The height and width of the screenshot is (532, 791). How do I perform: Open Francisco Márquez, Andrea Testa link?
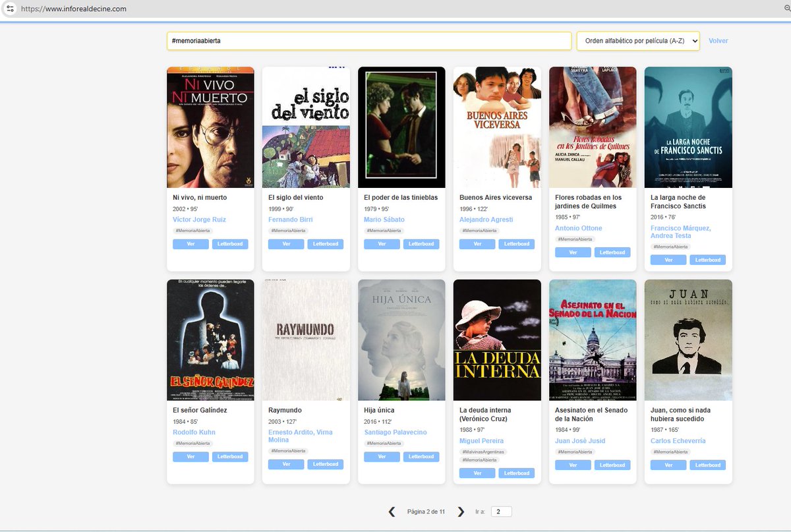pyautogui.click(x=681, y=232)
